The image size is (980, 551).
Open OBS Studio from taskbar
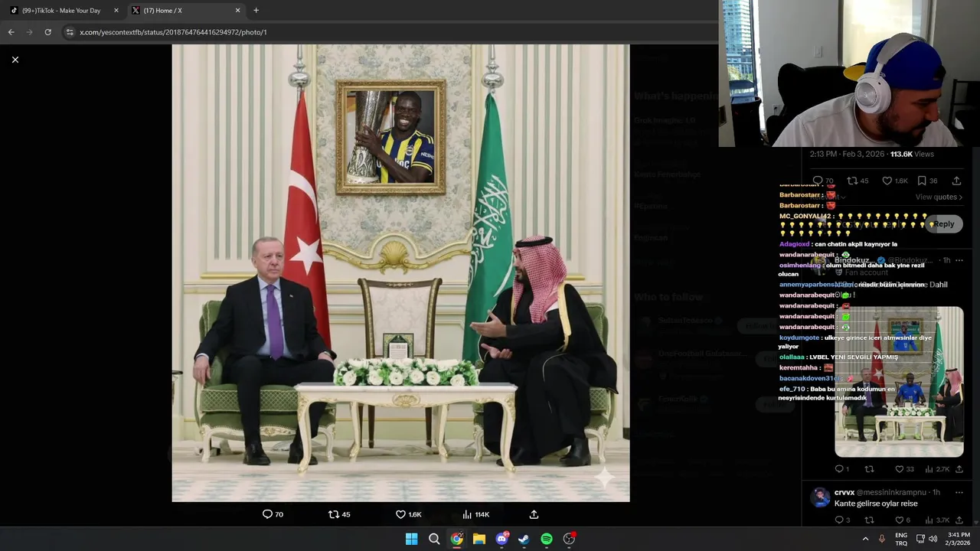[569, 539]
